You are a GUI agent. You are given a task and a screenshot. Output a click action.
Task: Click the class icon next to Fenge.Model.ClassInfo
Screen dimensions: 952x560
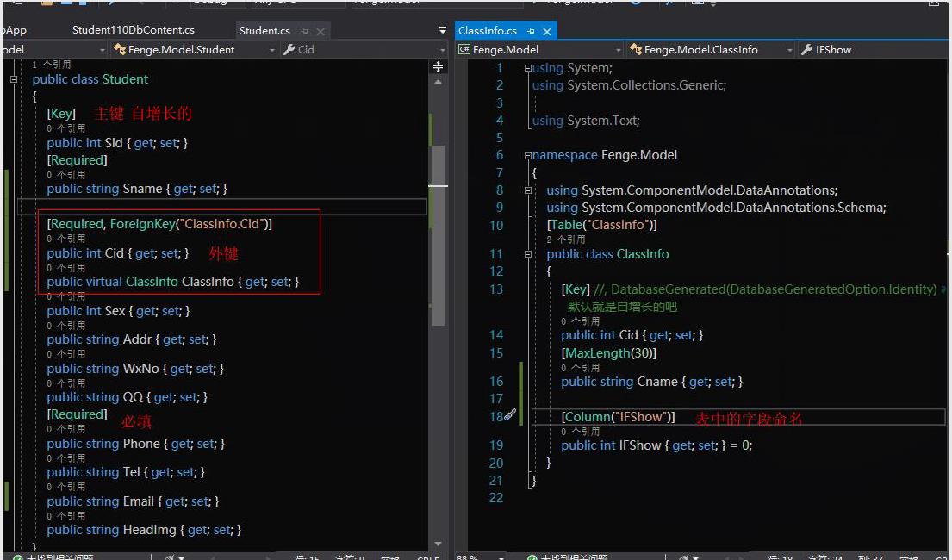pyautogui.click(x=634, y=49)
